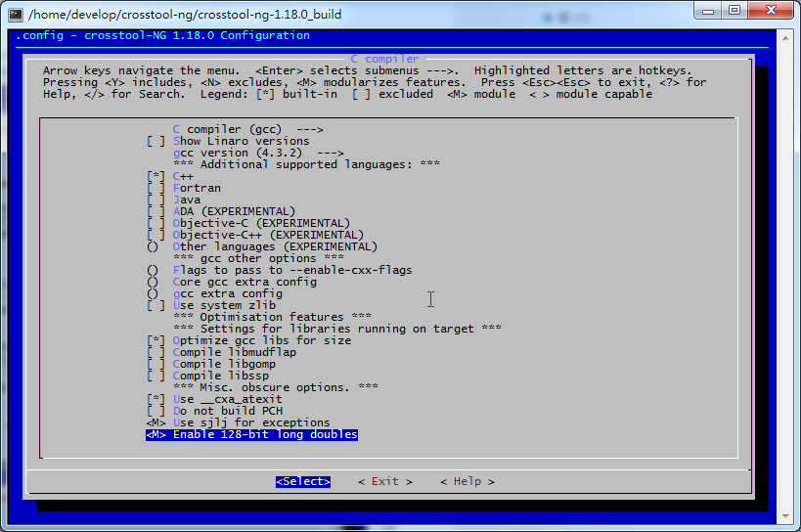Select Core gcc extra config field
Screen dimensions: 801x532
(x=232, y=283)
